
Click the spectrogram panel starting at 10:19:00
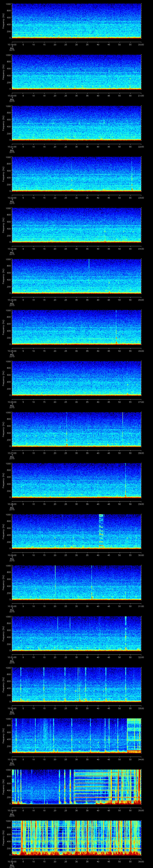click(x=76, y=21)
